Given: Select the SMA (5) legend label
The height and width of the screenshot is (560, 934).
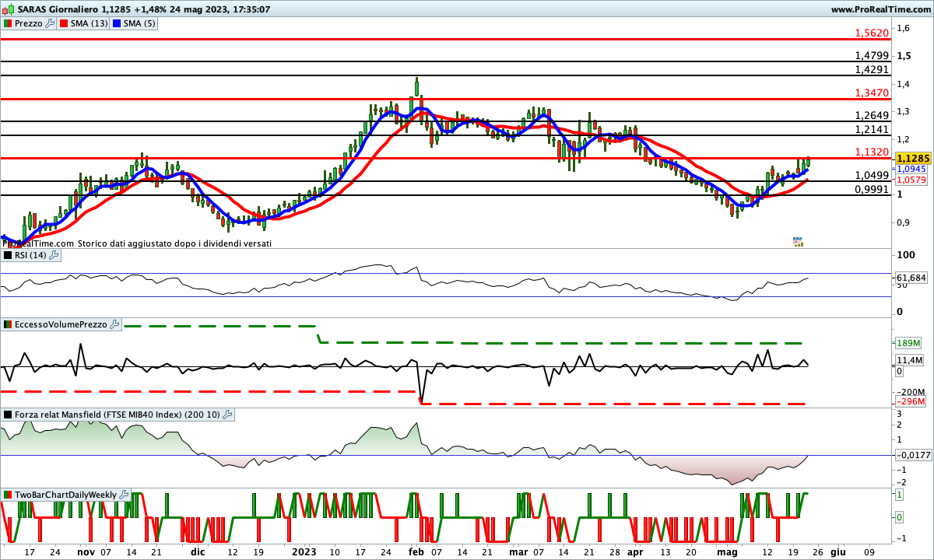Looking at the screenshot, I should tap(139, 23).
